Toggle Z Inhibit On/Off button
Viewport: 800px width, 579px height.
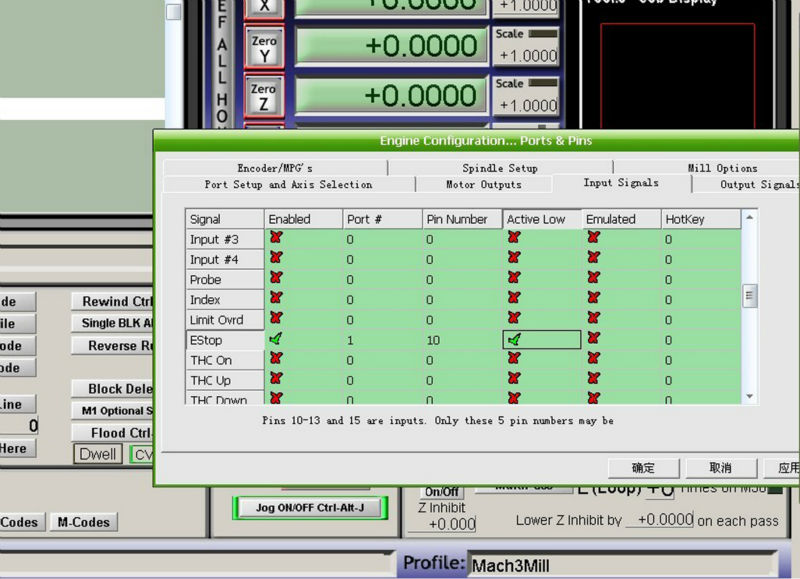point(442,492)
